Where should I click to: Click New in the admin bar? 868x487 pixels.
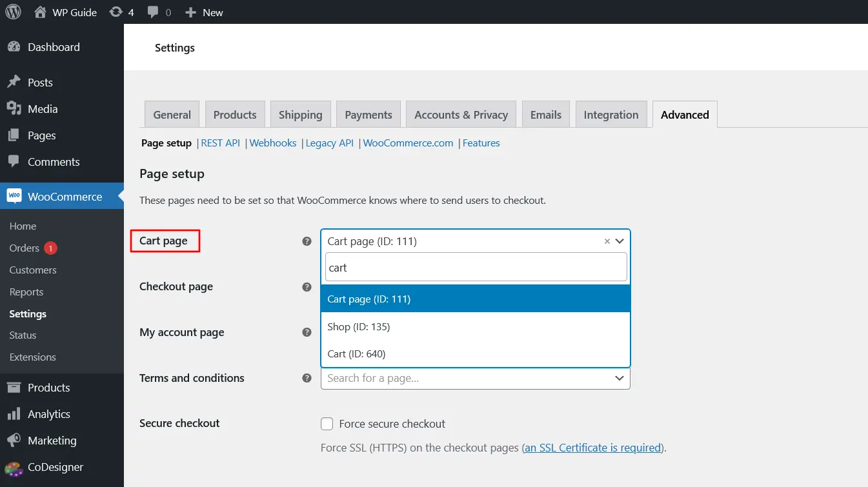(x=213, y=12)
